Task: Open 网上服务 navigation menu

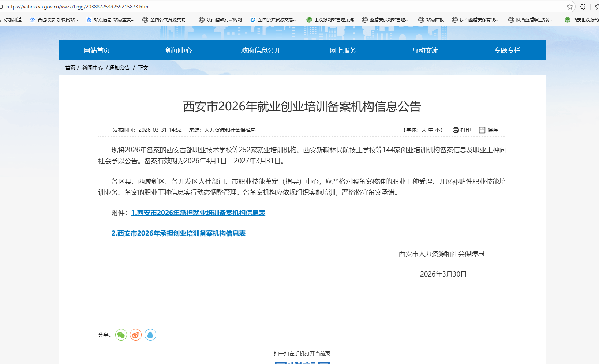Action: [x=343, y=50]
